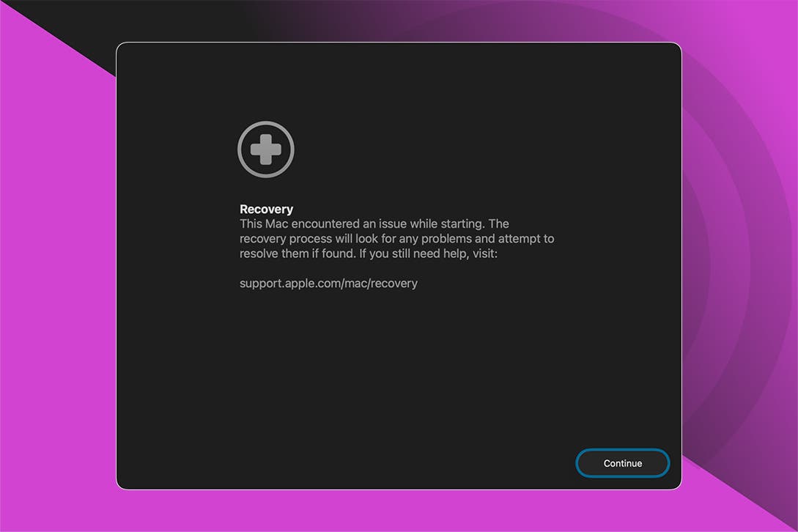Screen dimensions: 798x532
Task: Click the "recovery process will look for" line
Action: (396, 239)
